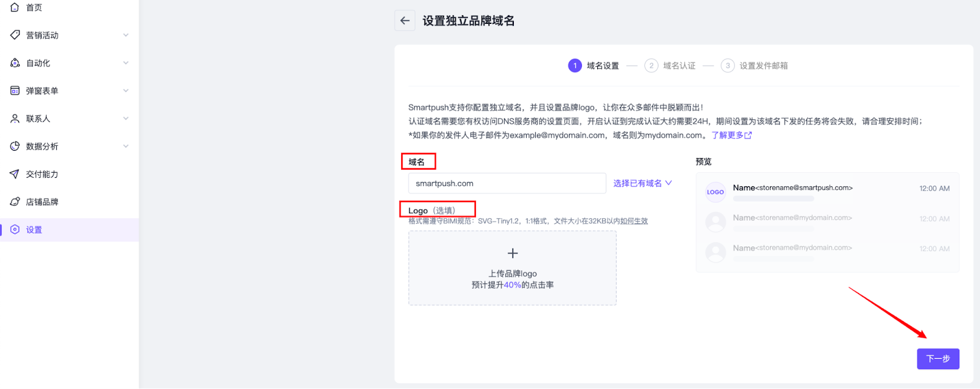Click the contacts person icon
The image size is (980, 389).
coord(15,118)
